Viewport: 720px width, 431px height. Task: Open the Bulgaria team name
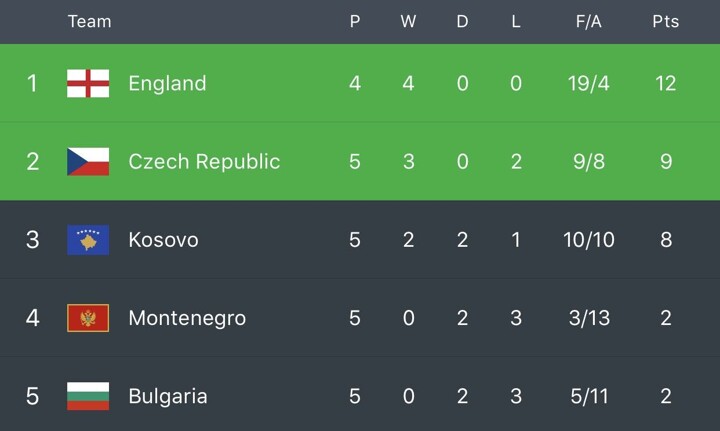tap(168, 396)
